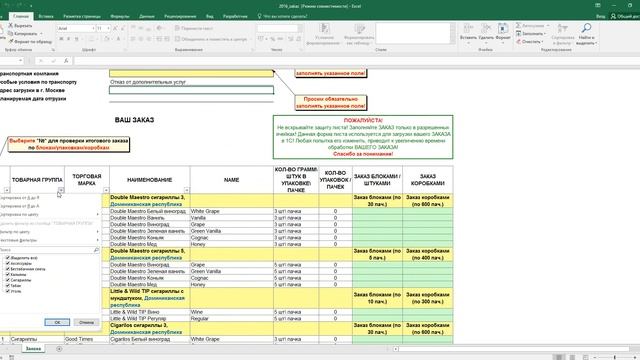The image size is (640, 360).
Task: Click the Insert Function fx icon
Action: pos(66,60)
